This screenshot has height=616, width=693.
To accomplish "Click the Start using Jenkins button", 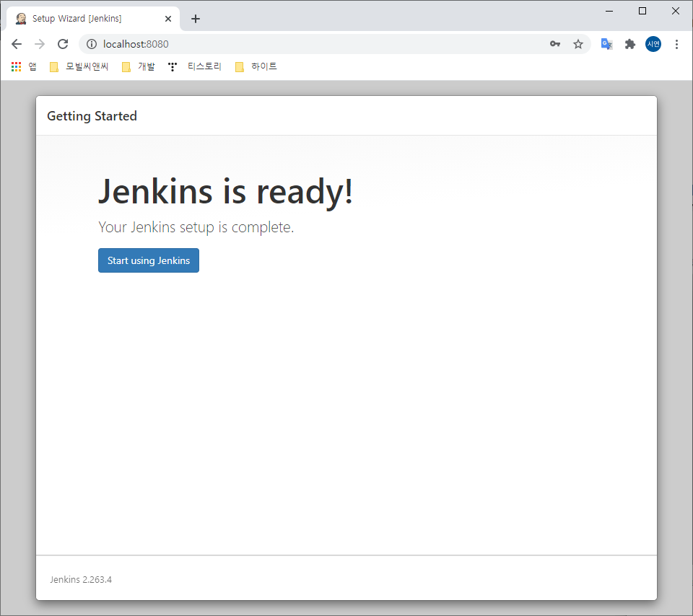I will [149, 260].
